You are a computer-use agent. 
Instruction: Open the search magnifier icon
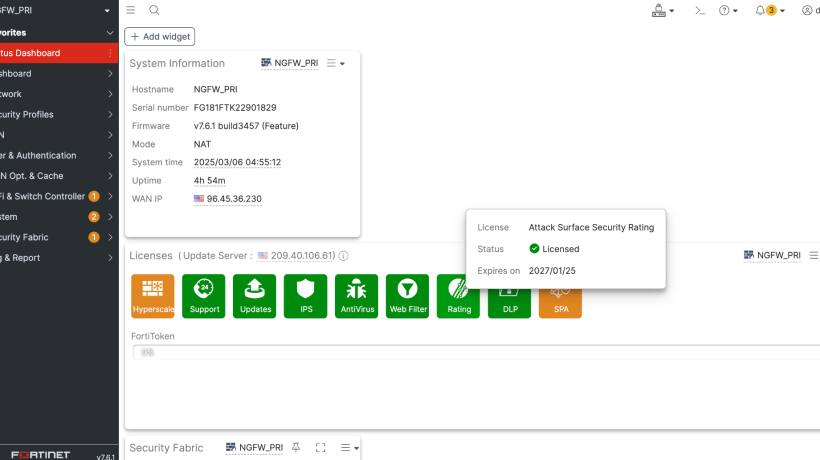[x=154, y=10]
